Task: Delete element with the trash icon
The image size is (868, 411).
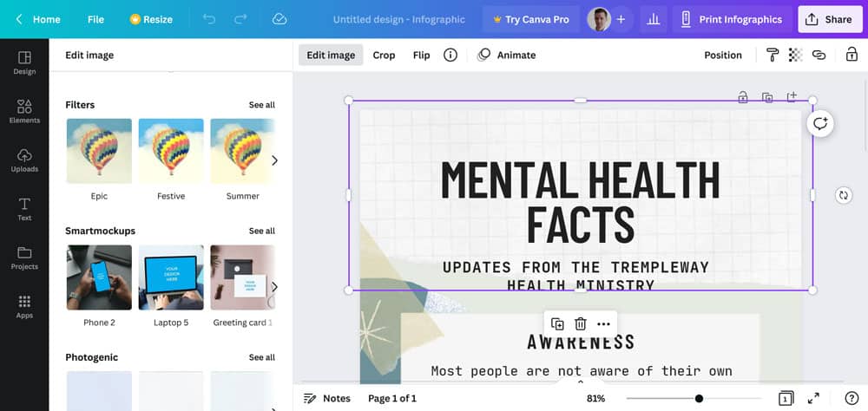Action: click(581, 323)
